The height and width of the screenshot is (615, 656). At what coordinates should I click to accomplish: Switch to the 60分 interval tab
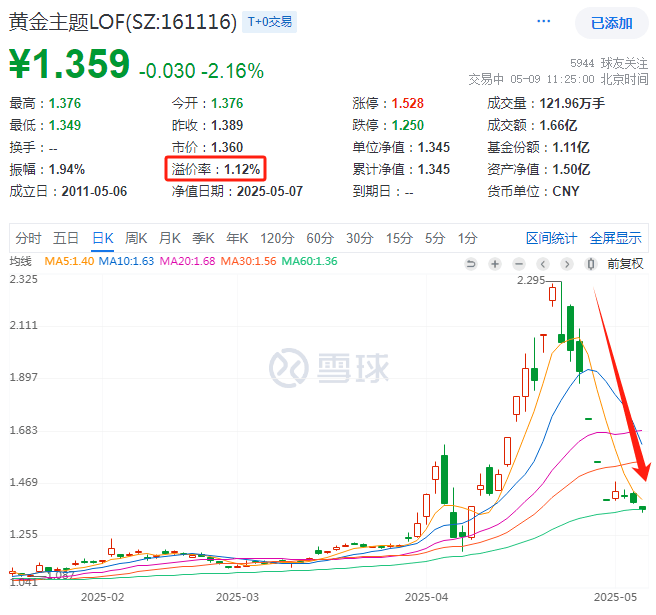tap(320, 238)
